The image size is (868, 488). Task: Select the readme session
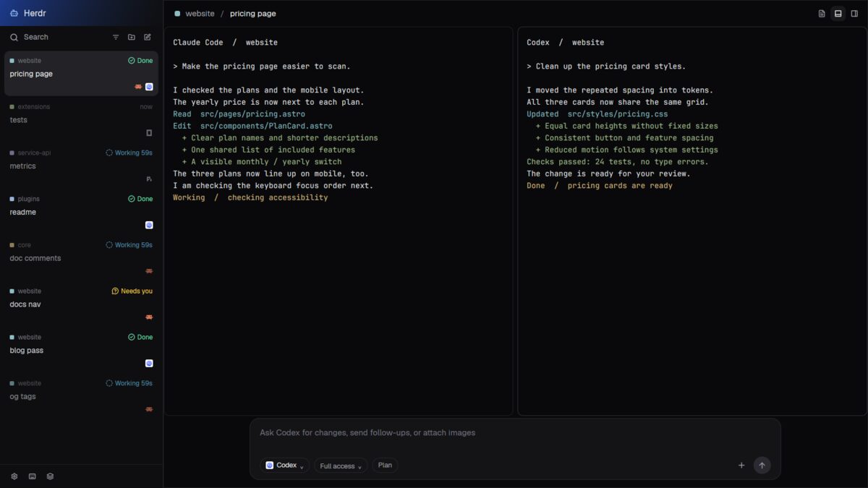tap(81, 212)
